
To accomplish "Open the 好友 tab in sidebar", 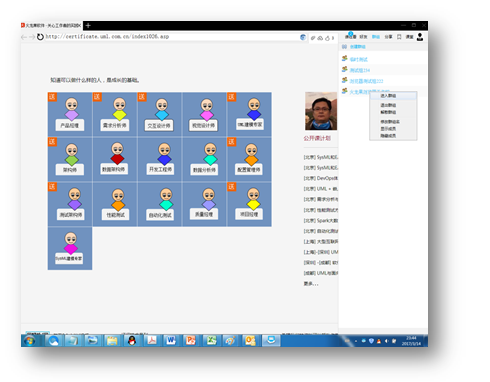I will click(363, 37).
